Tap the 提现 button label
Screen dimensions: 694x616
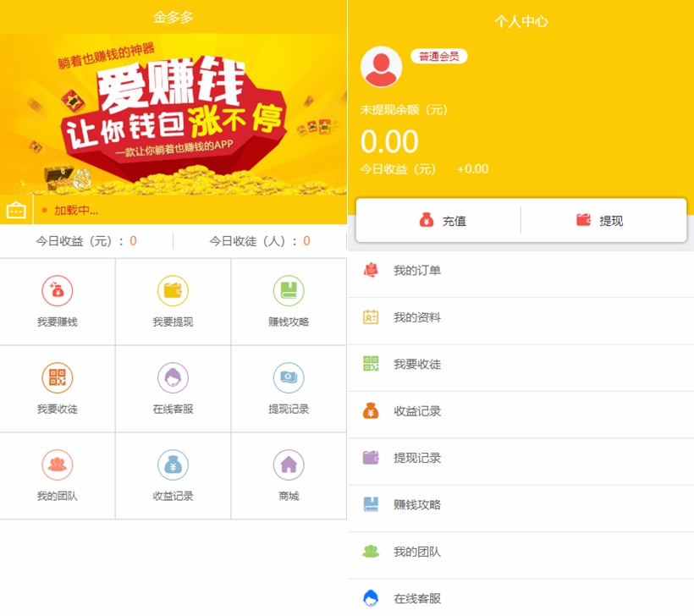(x=611, y=221)
